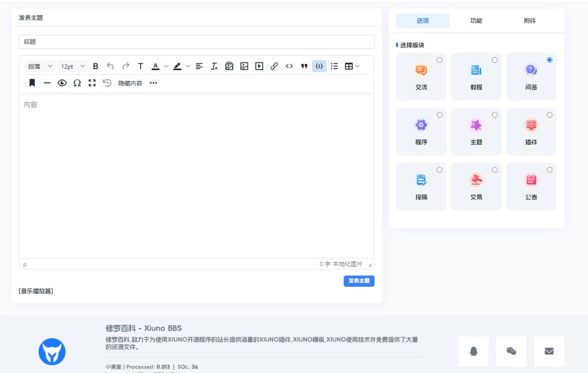
Task: Open the image gallery upload icon
Action: [229, 66]
